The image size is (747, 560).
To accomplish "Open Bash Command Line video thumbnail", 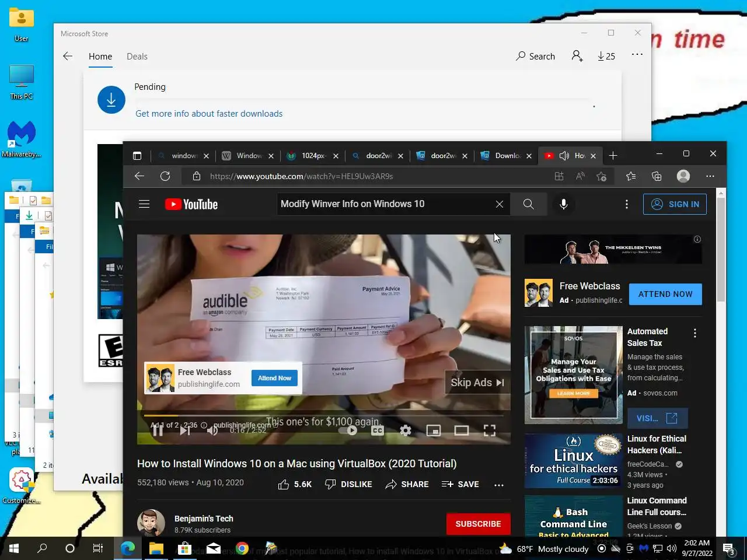I will 574,517.
